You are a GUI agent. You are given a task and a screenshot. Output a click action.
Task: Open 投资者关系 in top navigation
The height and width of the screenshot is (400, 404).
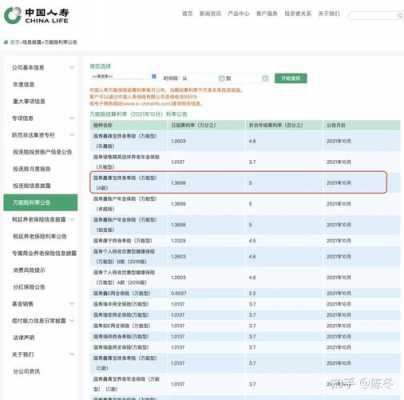coord(298,13)
